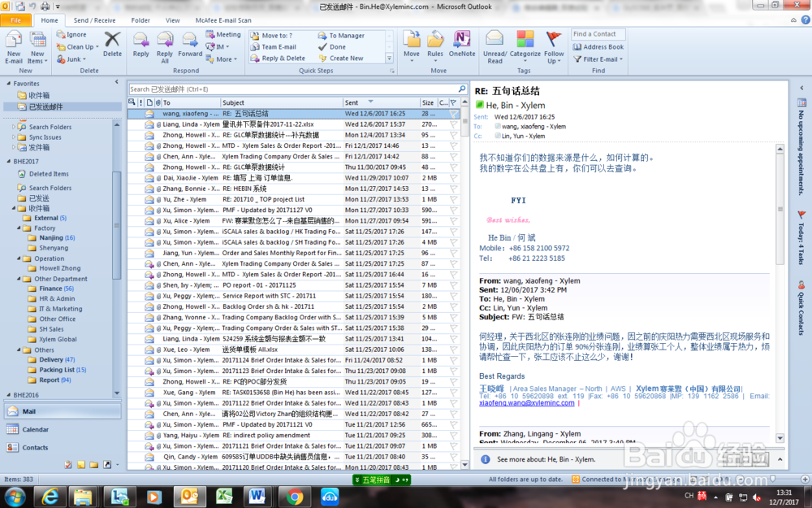This screenshot has width=812, height=508.
Task: Collapse the Favorites group
Action: tap(8, 83)
